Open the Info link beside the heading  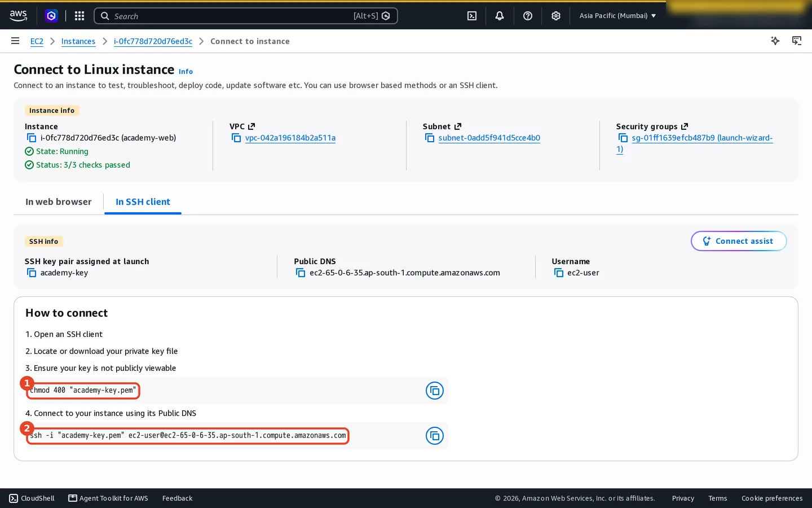click(x=186, y=72)
